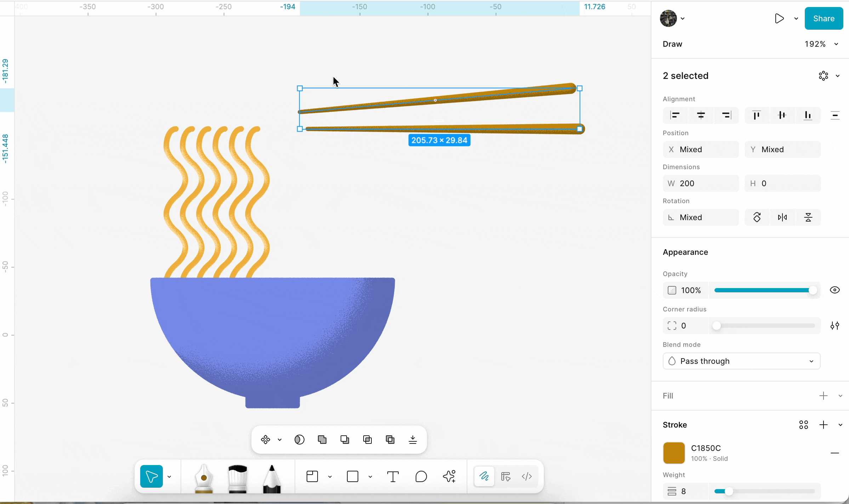Flip selection horizontally
The width and height of the screenshot is (849, 504).
782,217
